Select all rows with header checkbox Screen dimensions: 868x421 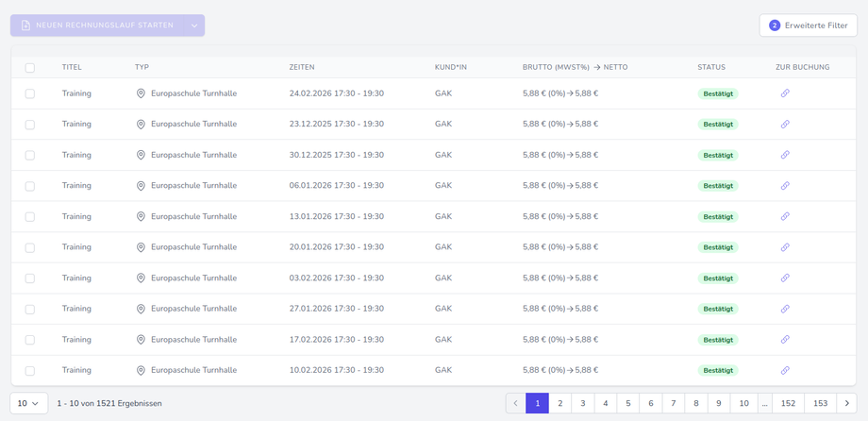click(30, 68)
